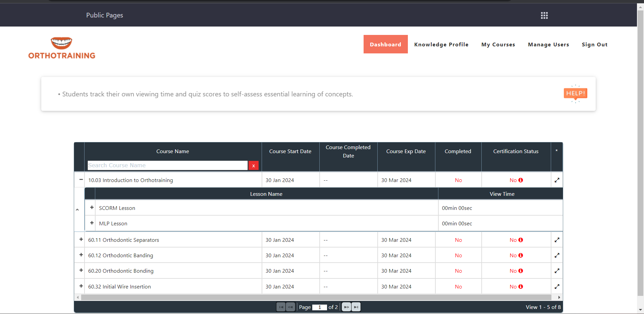
Task: Jump to the last page of courses
Action: (356, 307)
